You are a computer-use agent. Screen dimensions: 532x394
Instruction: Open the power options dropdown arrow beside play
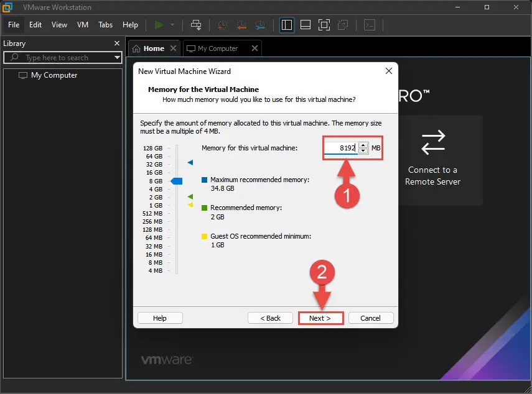[x=172, y=25]
